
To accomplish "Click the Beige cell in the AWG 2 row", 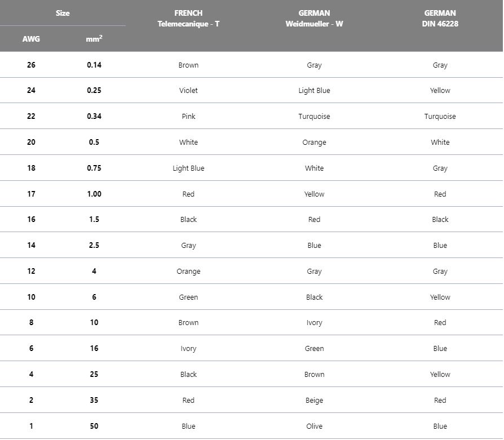I will 314,401.
